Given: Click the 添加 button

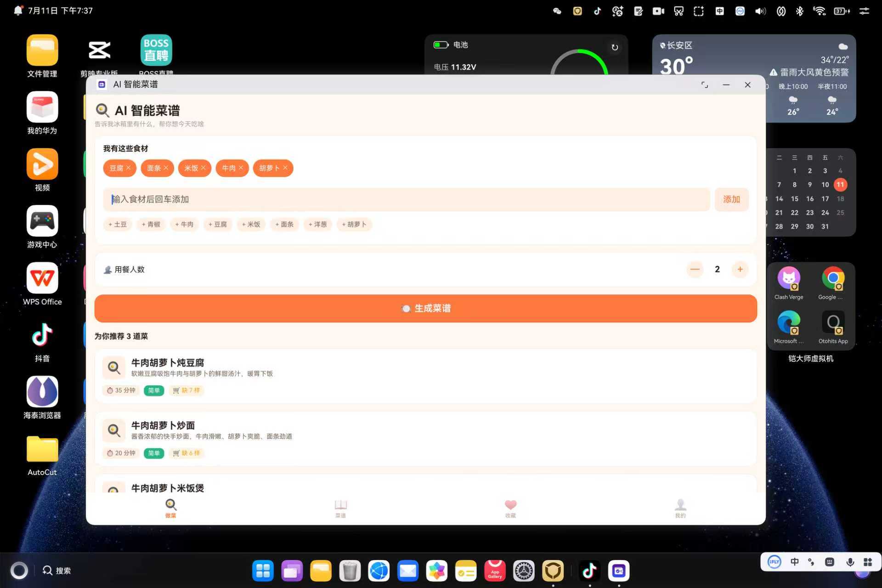Looking at the screenshot, I should pos(731,199).
